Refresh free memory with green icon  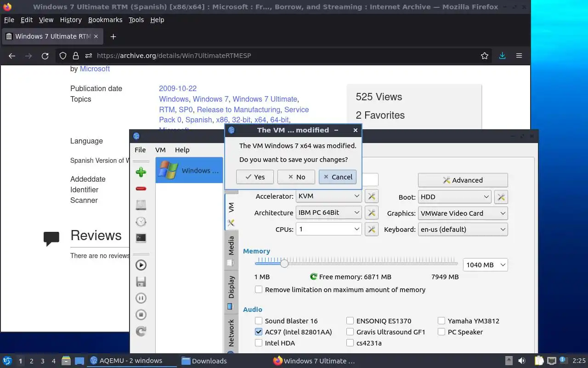pos(314,277)
